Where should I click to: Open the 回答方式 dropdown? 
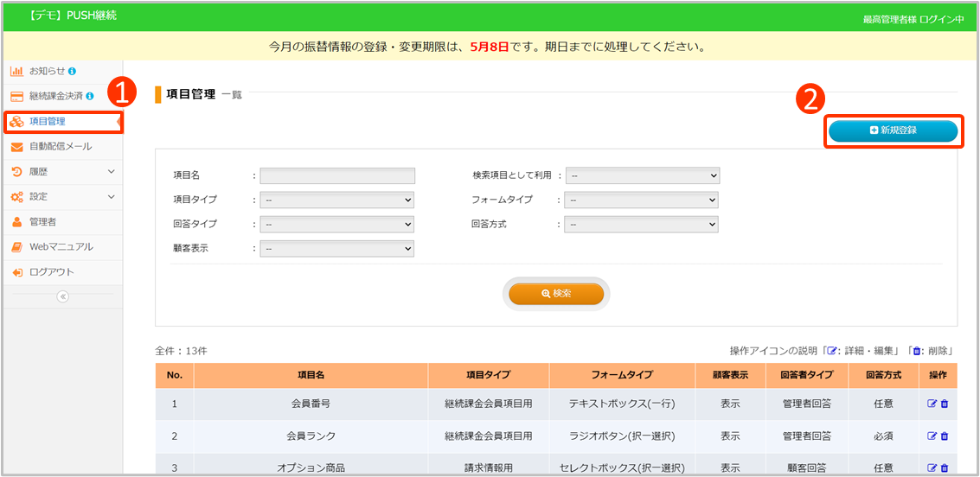642,225
